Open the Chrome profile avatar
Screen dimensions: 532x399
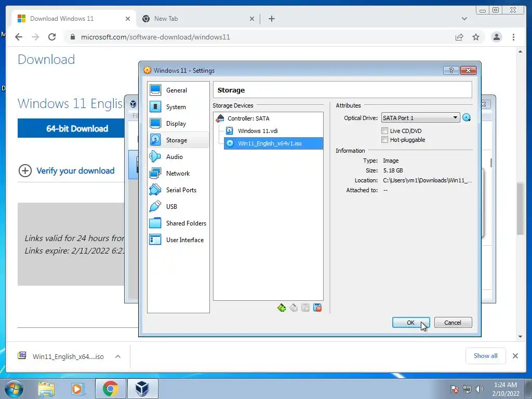(497, 37)
